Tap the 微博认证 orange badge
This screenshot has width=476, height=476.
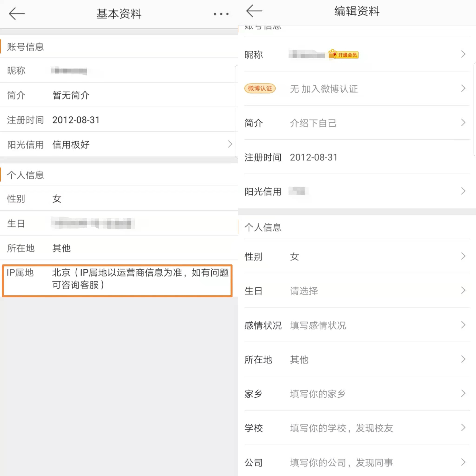260,88
